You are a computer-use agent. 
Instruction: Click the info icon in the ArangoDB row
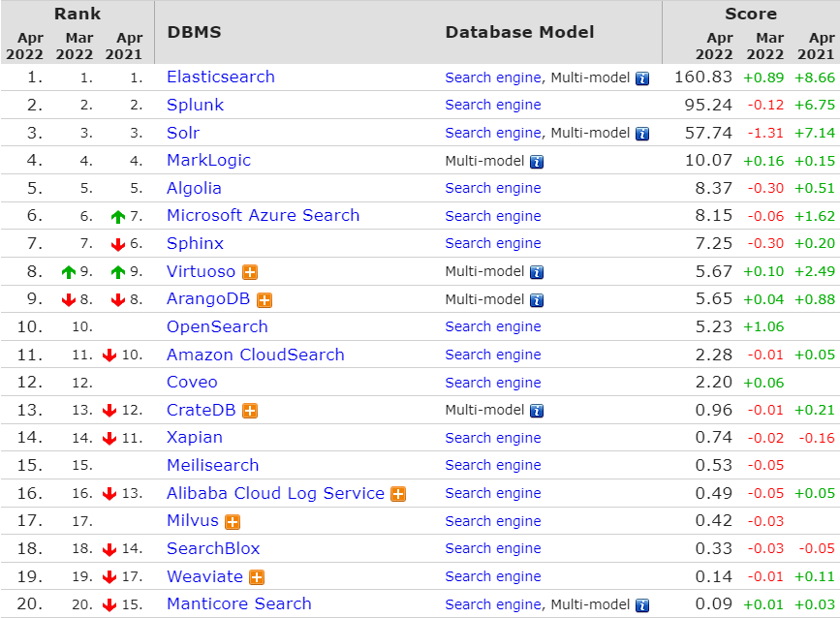pos(536,300)
